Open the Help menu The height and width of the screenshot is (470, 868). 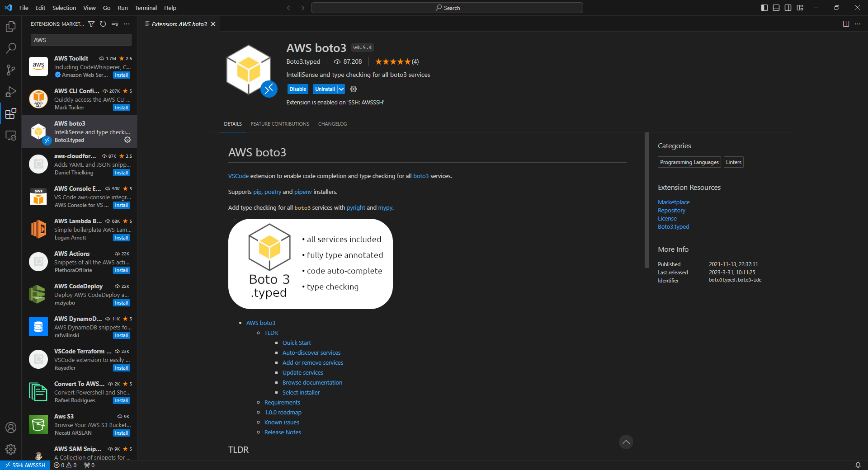click(x=170, y=8)
